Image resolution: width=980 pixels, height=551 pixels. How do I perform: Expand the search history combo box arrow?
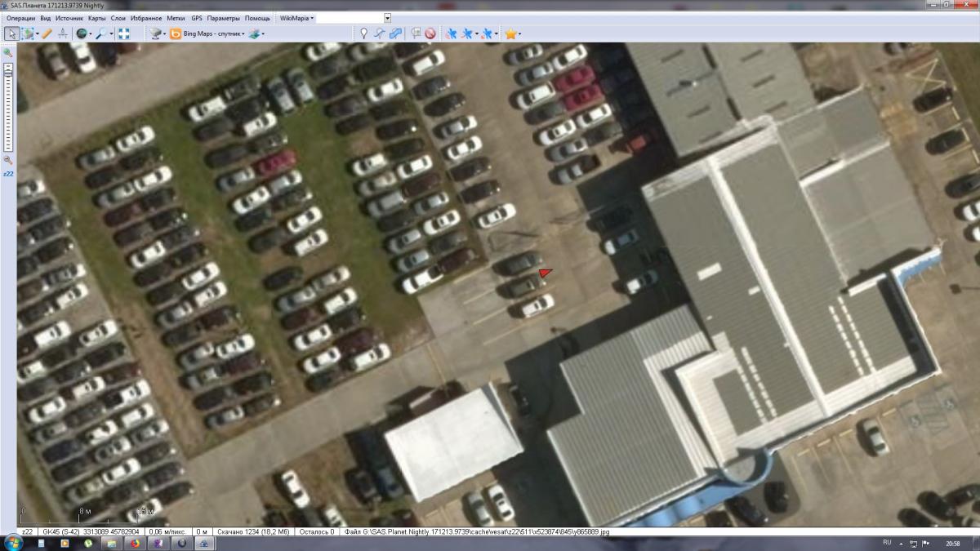pyautogui.click(x=387, y=17)
